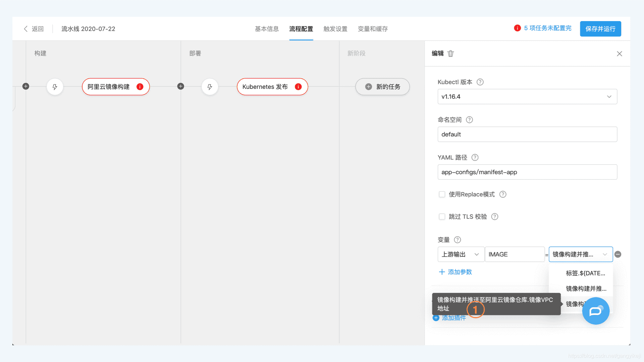
Task: Open the chat support bubble
Action: (595, 311)
